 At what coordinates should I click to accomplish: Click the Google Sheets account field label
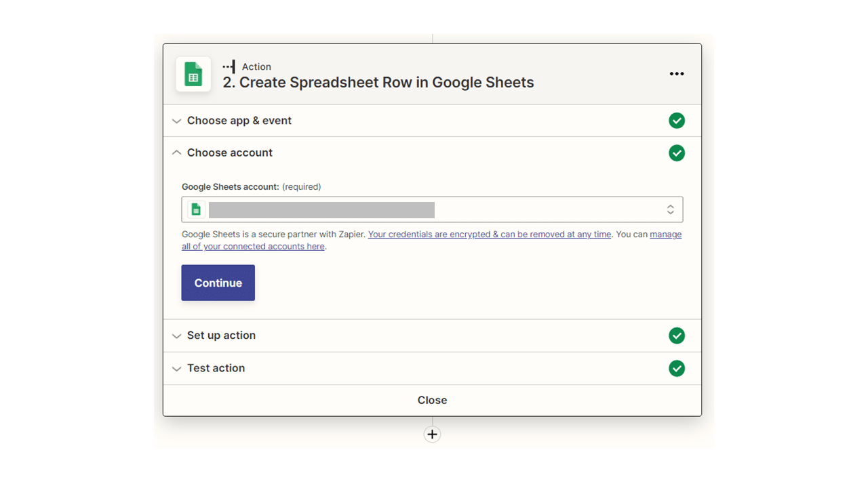(231, 186)
